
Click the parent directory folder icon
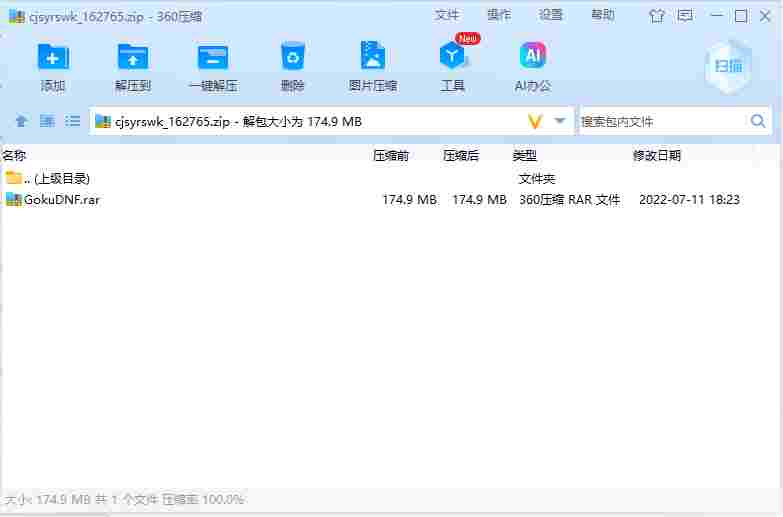[13, 177]
